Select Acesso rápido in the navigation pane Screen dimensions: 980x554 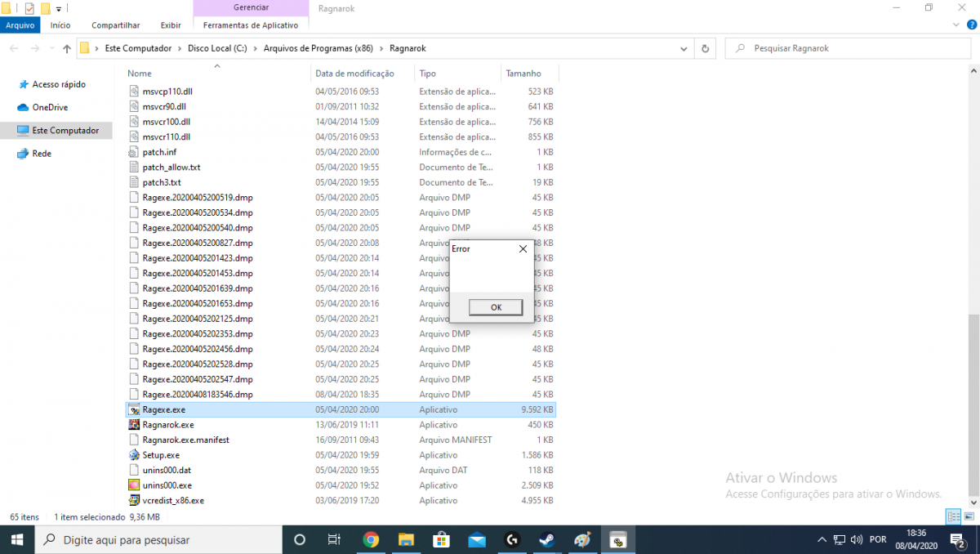[x=59, y=84]
